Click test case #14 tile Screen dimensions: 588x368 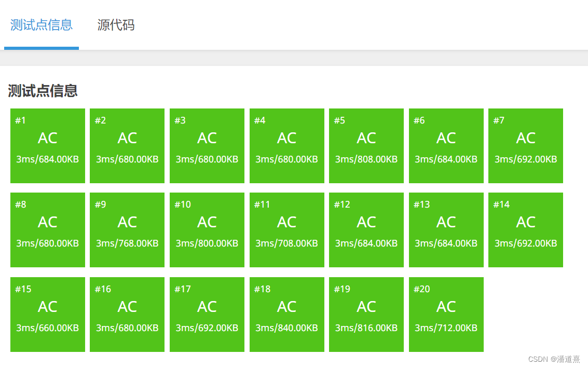coord(526,230)
